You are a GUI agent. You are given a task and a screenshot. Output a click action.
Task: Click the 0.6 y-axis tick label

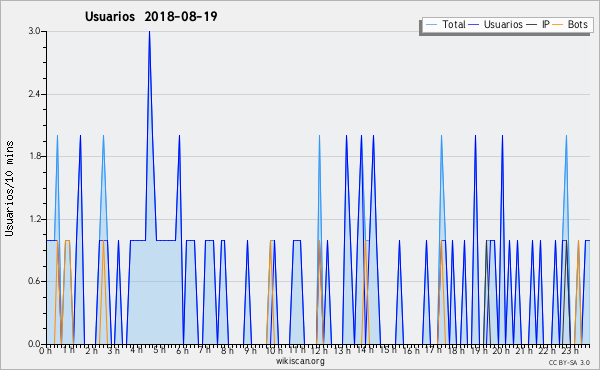click(34, 281)
